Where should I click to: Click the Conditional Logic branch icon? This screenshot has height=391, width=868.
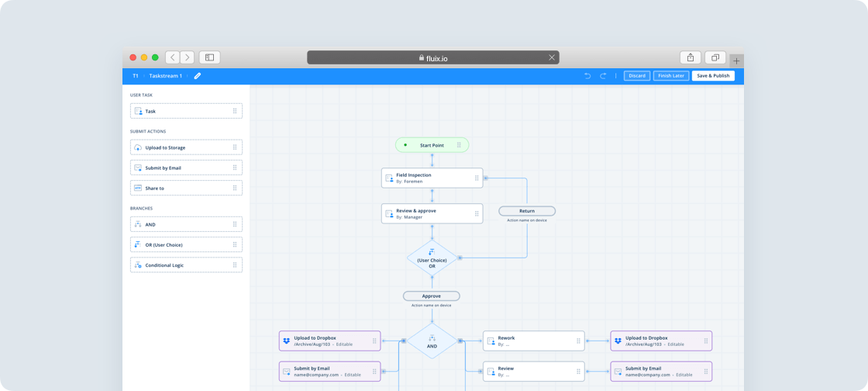point(138,265)
